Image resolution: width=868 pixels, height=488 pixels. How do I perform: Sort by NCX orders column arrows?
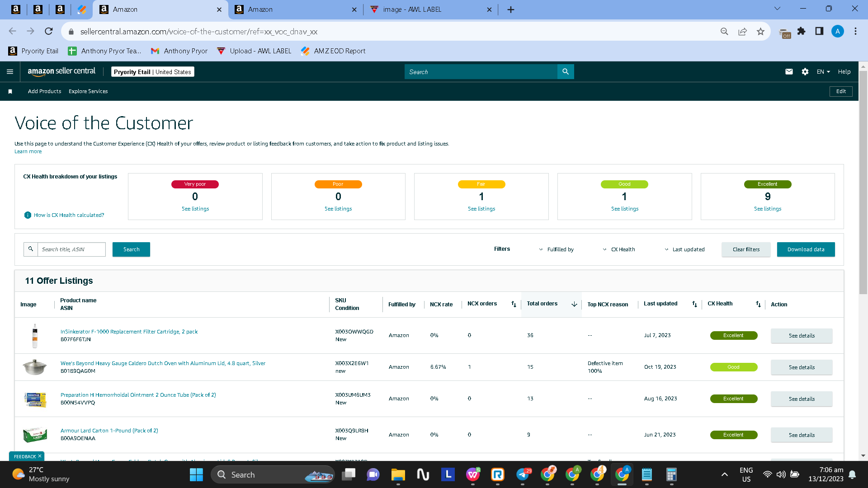tap(514, 304)
